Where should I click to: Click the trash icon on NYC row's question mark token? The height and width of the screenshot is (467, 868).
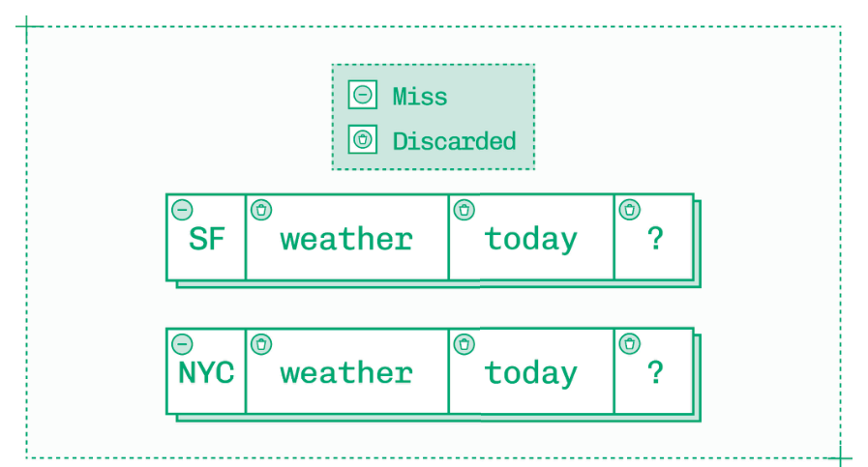[x=630, y=343]
